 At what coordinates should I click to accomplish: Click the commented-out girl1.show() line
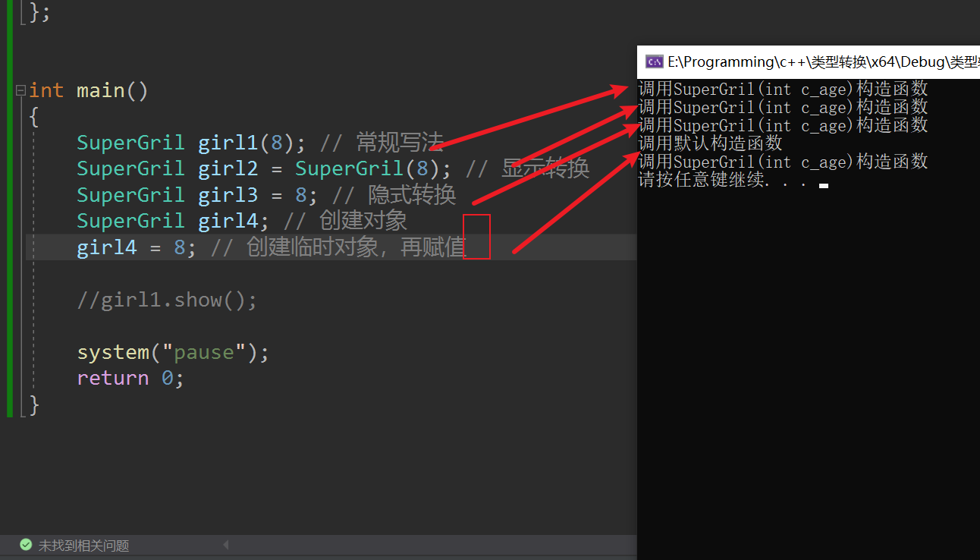pos(167,299)
